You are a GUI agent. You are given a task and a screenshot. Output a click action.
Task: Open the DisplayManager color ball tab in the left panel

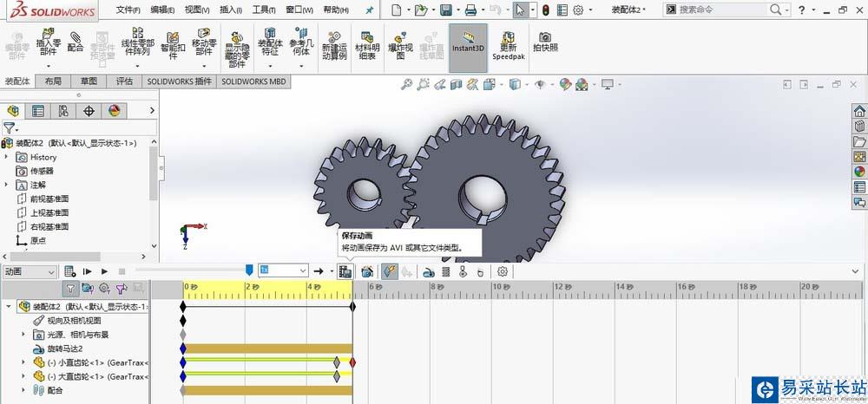pos(114,111)
